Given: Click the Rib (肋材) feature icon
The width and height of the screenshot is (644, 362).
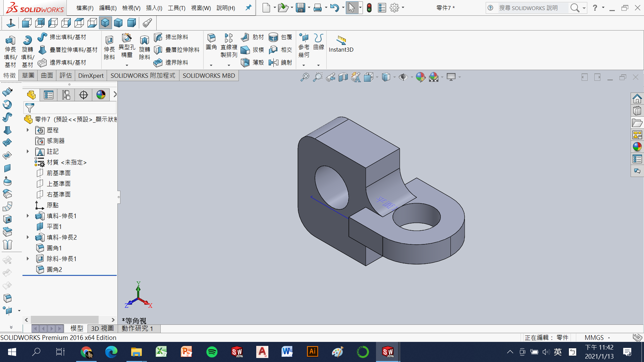Looking at the screenshot, I should [x=245, y=37].
